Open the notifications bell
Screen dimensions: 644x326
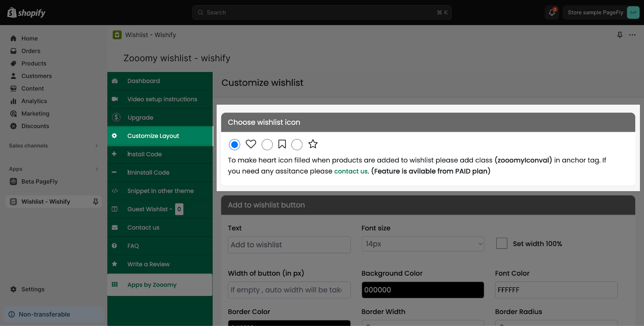[552, 12]
